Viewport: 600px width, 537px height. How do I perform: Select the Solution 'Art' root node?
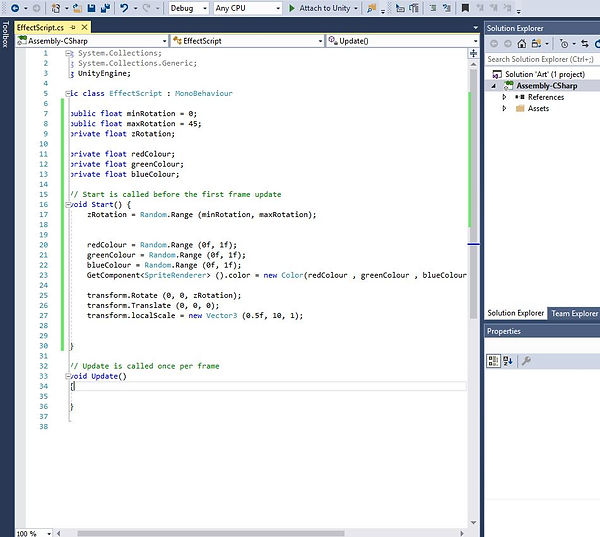(545, 74)
